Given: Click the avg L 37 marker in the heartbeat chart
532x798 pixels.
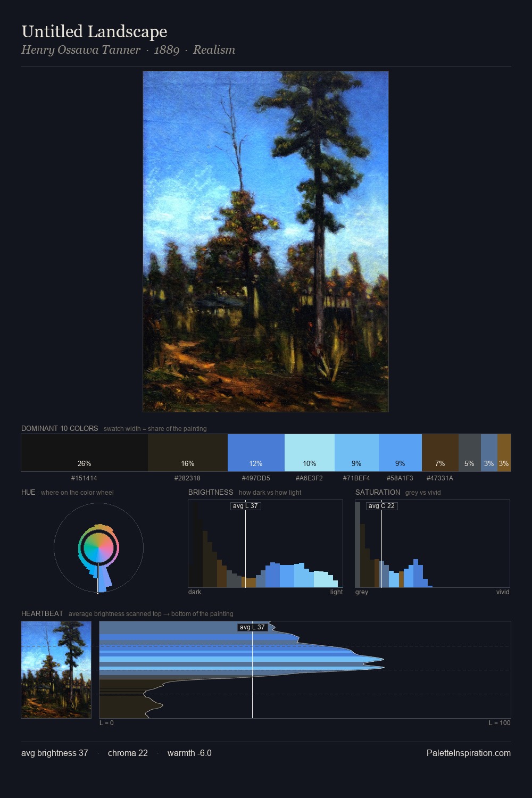Looking at the screenshot, I should (252, 627).
